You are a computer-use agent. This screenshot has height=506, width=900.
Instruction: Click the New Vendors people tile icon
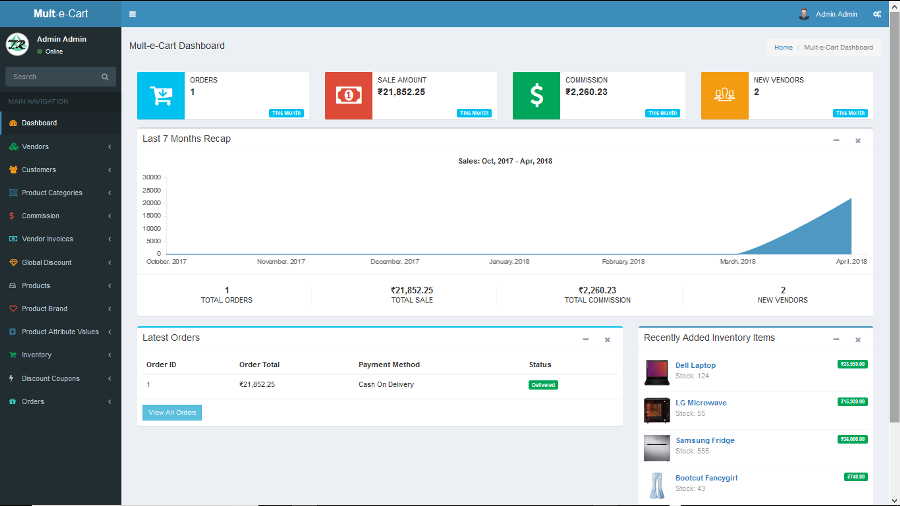(x=725, y=96)
